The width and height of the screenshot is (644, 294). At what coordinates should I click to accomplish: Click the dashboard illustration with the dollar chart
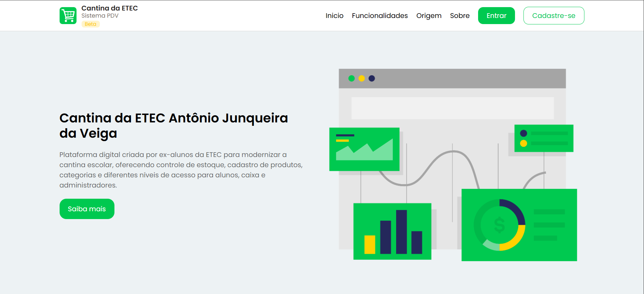pyautogui.click(x=453, y=165)
